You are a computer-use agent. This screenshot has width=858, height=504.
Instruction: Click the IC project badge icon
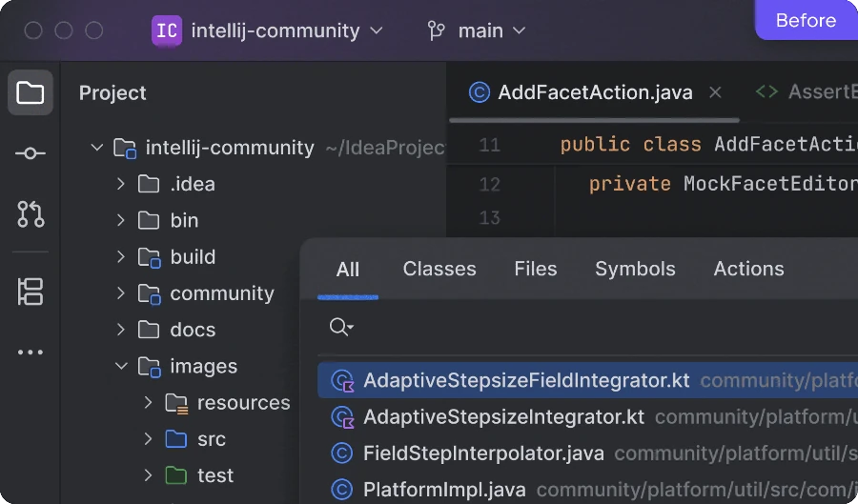coord(167,30)
